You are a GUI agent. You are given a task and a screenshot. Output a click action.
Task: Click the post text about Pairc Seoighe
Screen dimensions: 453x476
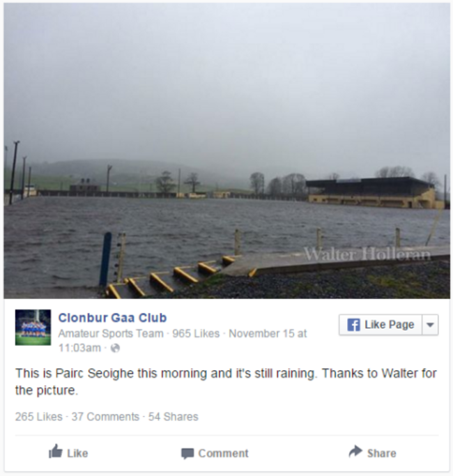point(226,382)
